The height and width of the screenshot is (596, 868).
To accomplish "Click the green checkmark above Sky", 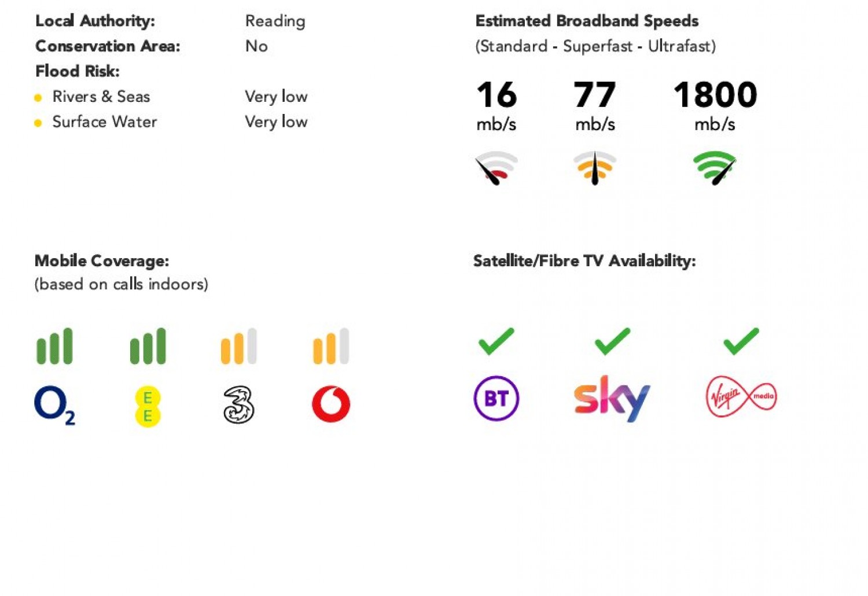I will coord(612,341).
